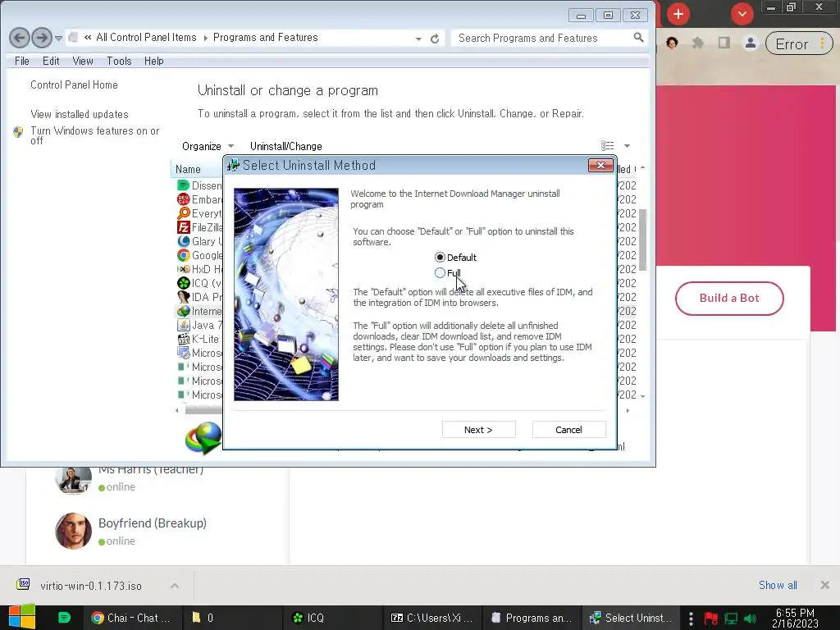Open the view options dropdown arrow
Image resolution: width=840 pixels, height=630 pixels.
pos(627,146)
